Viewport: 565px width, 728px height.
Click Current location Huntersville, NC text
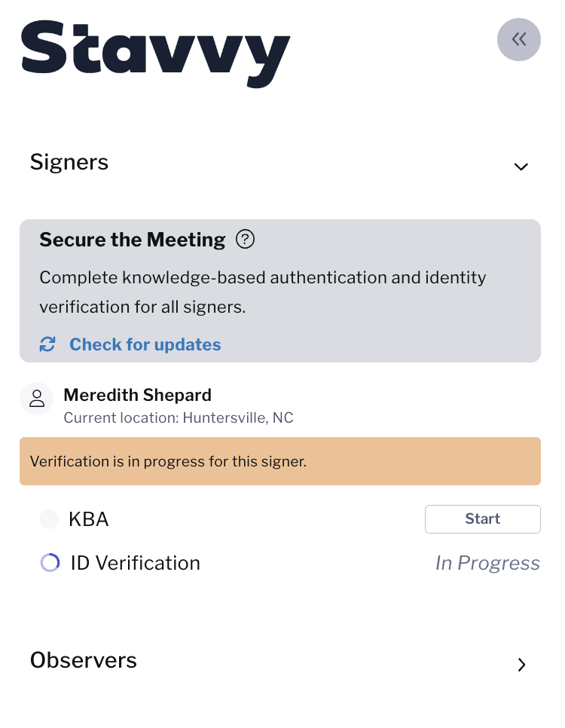pyautogui.click(x=179, y=418)
